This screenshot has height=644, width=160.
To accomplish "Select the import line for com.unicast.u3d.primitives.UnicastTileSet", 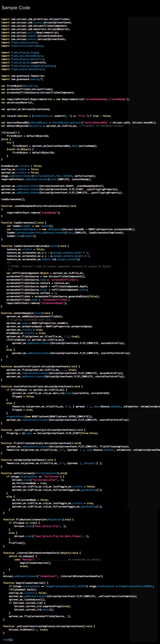I will 35,19.
